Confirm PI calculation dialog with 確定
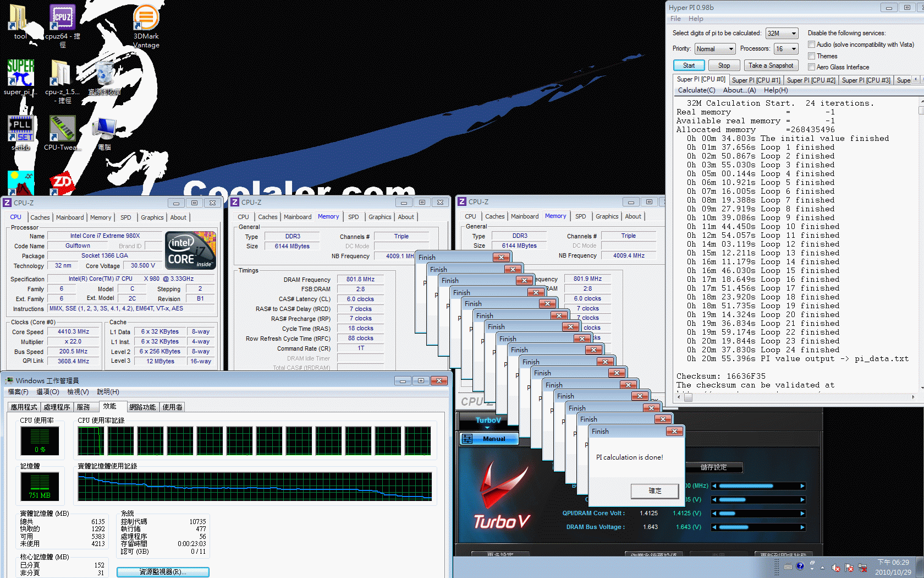 coord(654,491)
